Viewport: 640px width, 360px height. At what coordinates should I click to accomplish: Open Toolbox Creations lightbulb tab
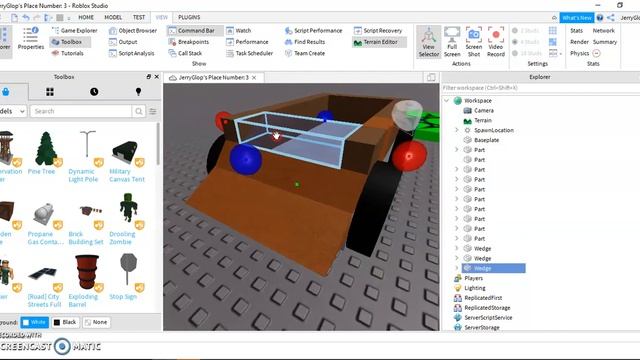pyautogui.click(x=138, y=92)
